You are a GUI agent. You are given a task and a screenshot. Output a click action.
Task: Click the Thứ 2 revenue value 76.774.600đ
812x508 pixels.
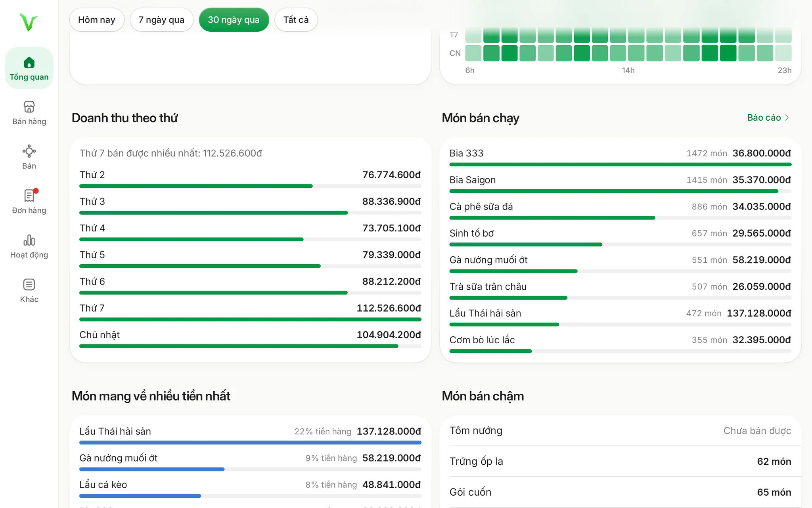pyautogui.click(x=391, y=175)
